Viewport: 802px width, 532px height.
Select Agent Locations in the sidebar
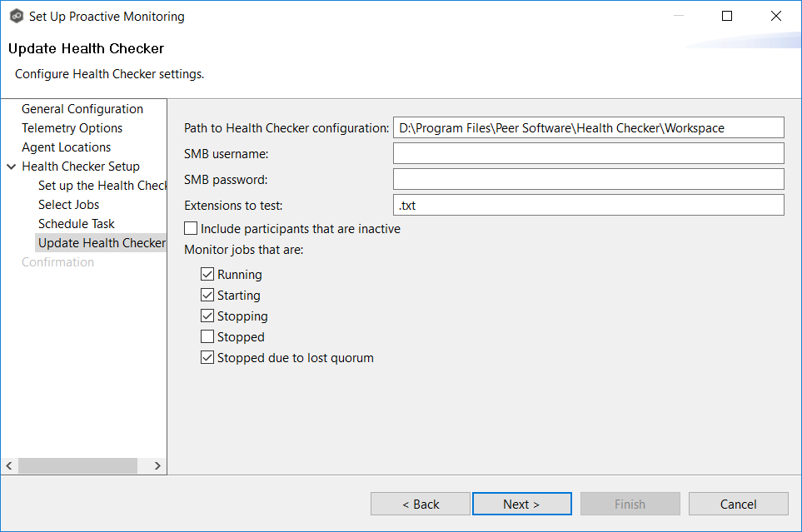coord(66,147)
